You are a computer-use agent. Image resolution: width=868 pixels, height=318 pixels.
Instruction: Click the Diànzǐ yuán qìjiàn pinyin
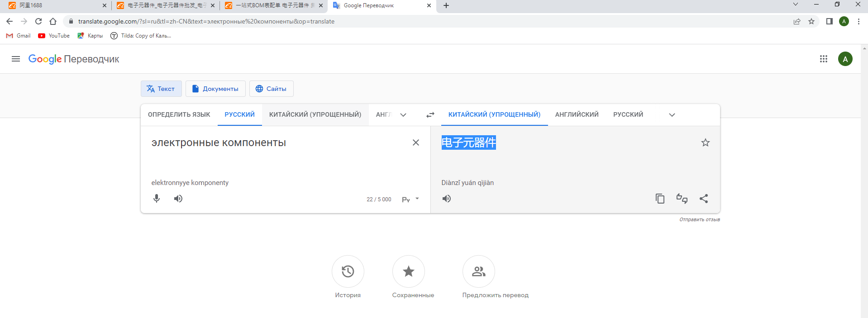point(467,183)
